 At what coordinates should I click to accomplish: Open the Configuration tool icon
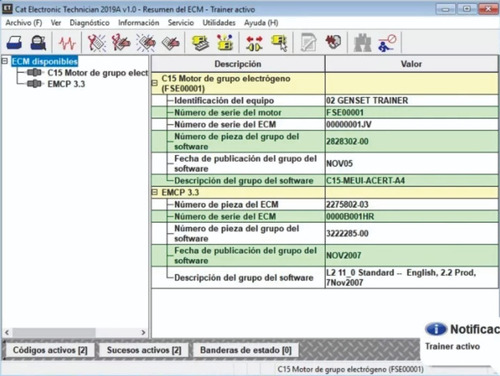[225, 42]
